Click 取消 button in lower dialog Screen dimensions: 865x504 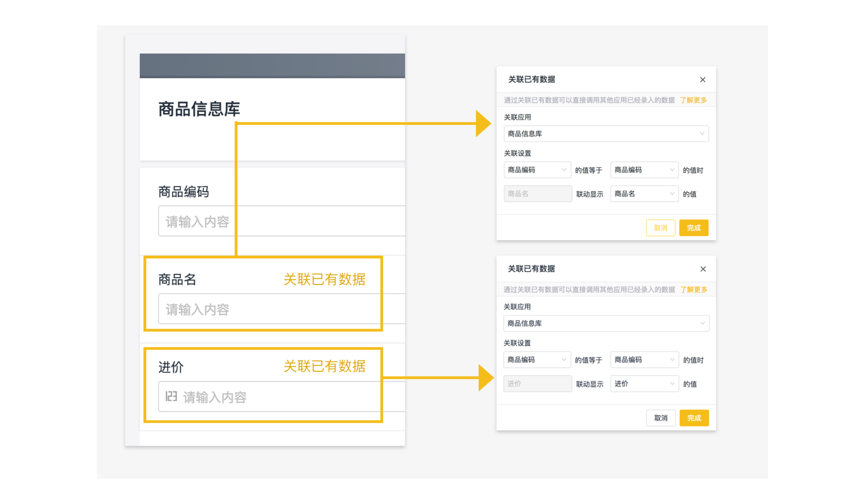pos(661,418)
